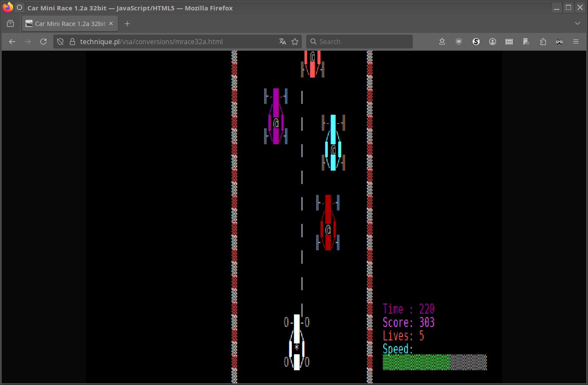588x385 pixels.
Task: Close the Car Mini Race tab
Action: pyautogui.click(x=111, y=23)
